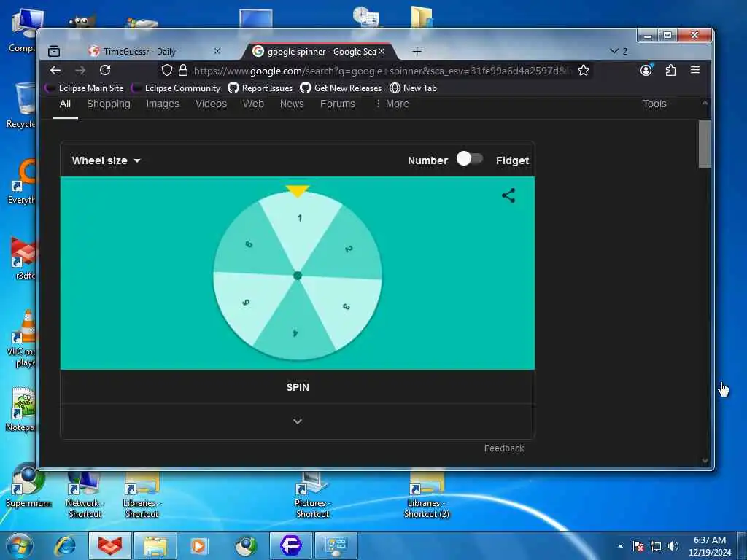Open the Get New Releases bookmark
747x560 pixels.
[x=341, y=88]
